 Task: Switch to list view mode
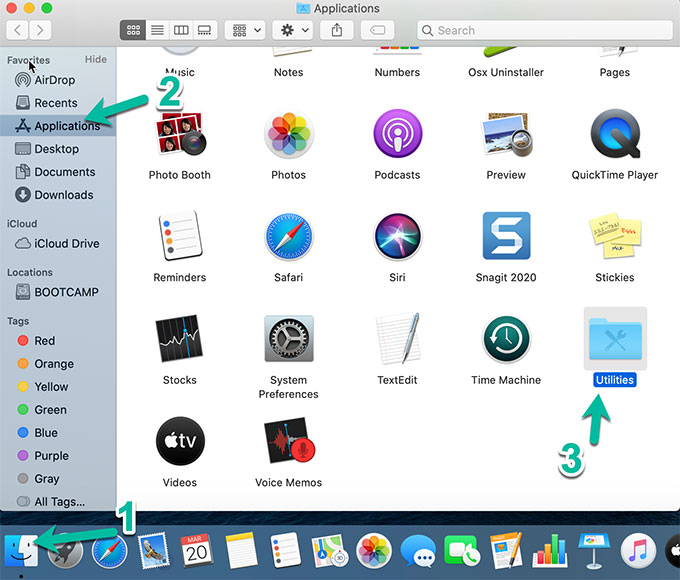point(157,31)
